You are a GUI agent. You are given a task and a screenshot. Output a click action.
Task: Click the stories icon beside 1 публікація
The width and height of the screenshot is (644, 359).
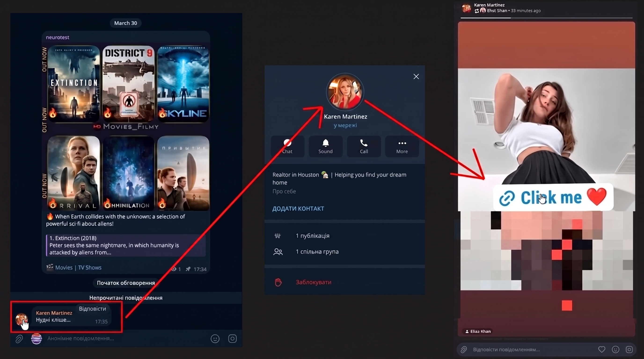point(278,236)
